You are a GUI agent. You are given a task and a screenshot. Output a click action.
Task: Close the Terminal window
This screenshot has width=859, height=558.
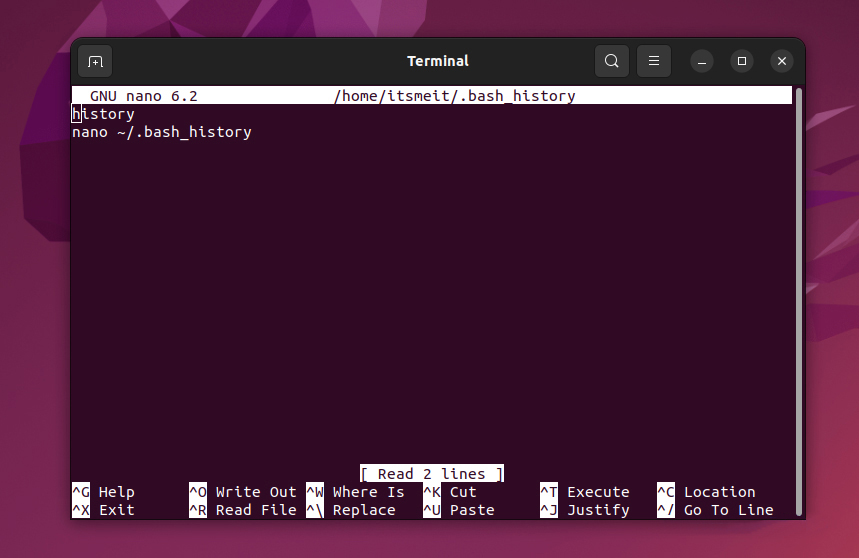pos(782,61)
